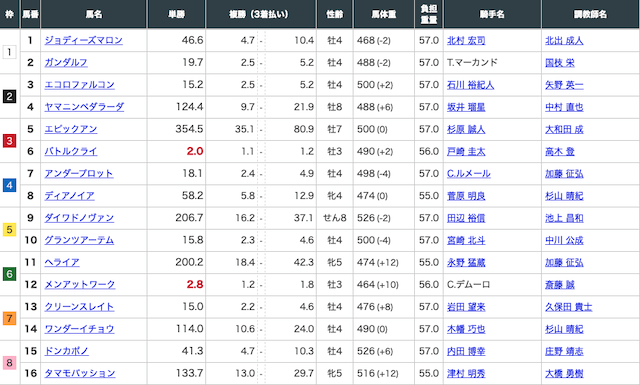
Task: Select body weight 516(+12)
Action: [378, 373]
